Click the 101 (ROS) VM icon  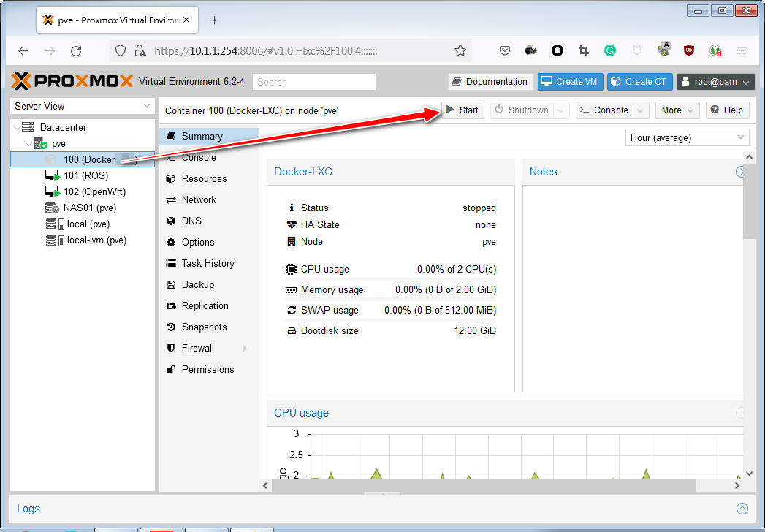tap(52, 176)
